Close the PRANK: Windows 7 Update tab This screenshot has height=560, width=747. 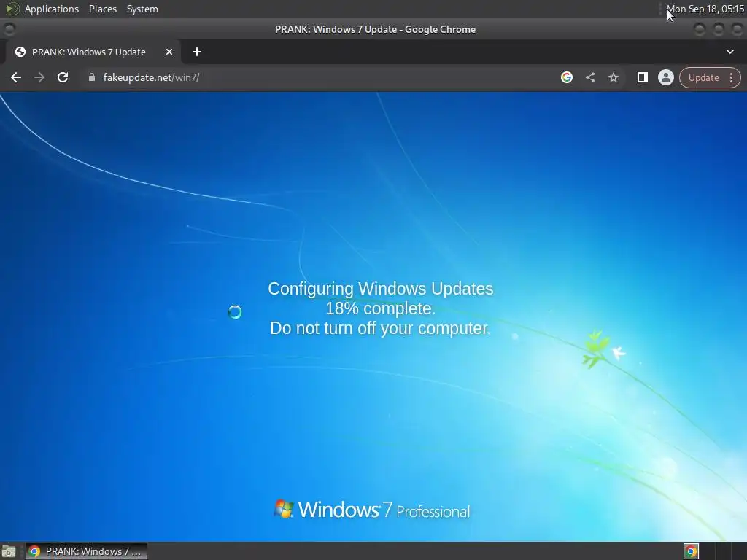click(x=169, y=52)
